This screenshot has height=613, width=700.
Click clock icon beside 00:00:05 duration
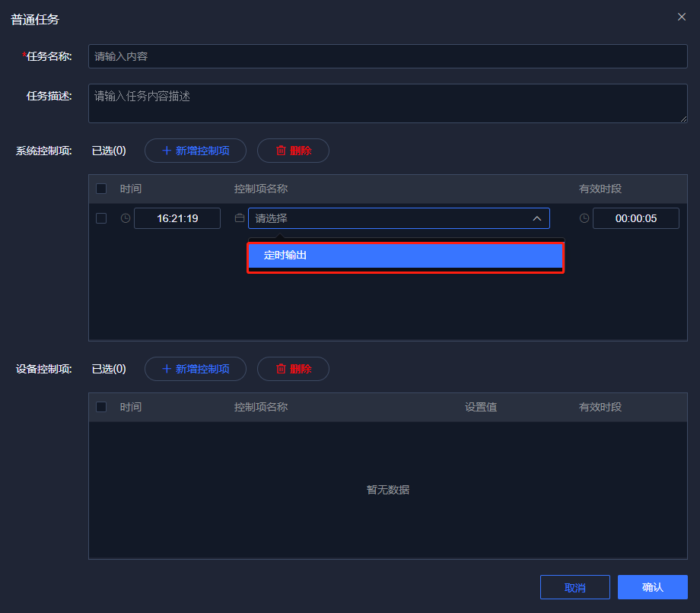coord(584,218)
